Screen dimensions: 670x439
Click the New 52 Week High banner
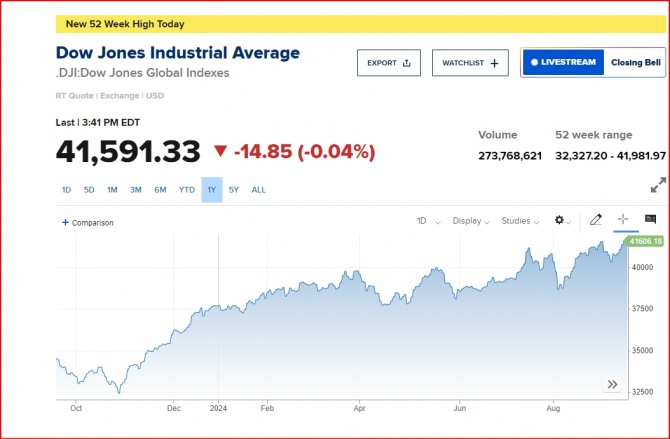click(125, 24)
